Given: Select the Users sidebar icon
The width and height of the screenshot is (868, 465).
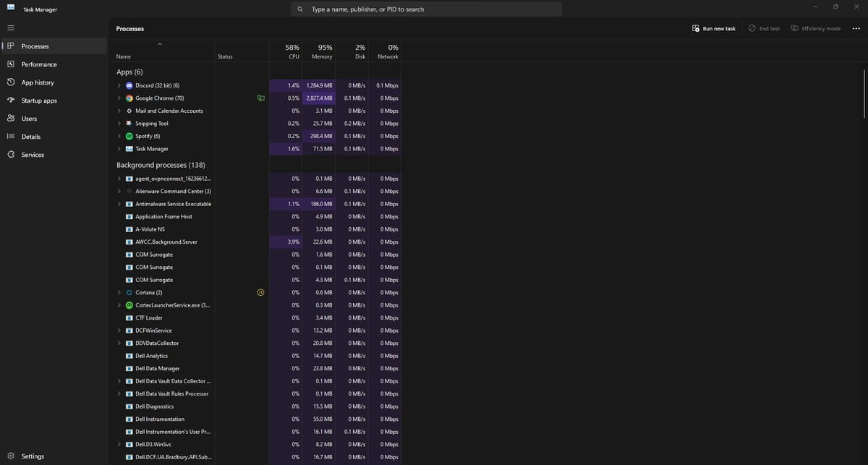Looking at the screenshot, I should tap(10, 119).
